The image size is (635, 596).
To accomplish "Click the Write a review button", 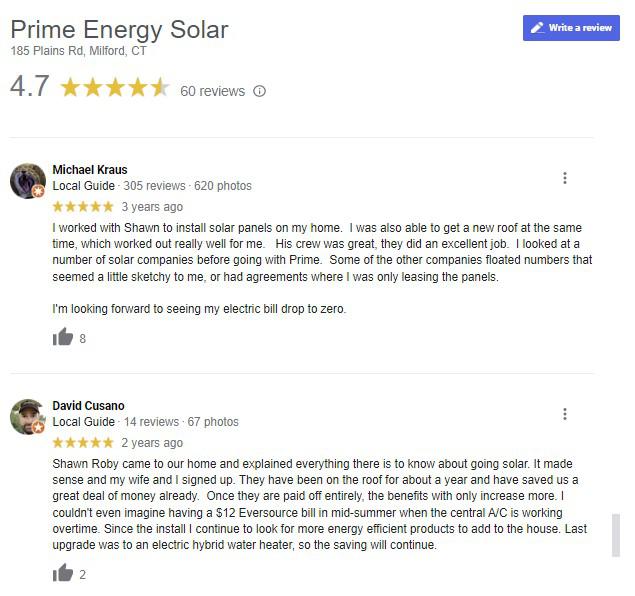I will point(571,28).
